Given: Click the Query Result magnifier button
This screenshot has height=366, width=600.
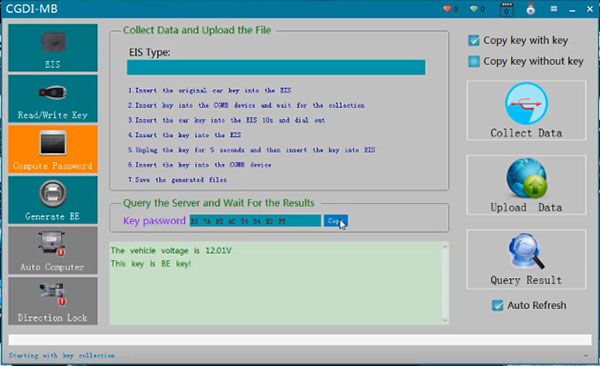Looking at the screenshot, I should click(x=526, y=259).
